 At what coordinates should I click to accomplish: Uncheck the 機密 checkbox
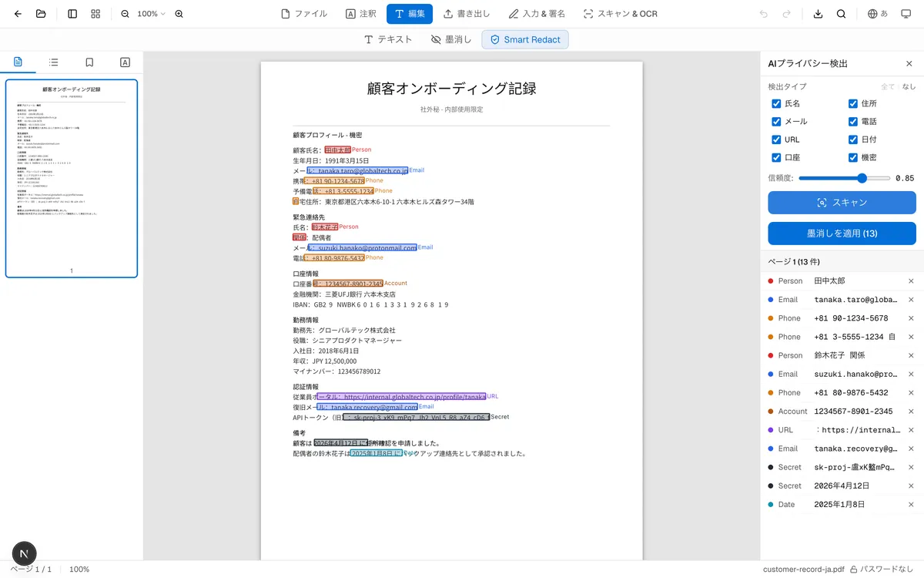tap(853, 158)
